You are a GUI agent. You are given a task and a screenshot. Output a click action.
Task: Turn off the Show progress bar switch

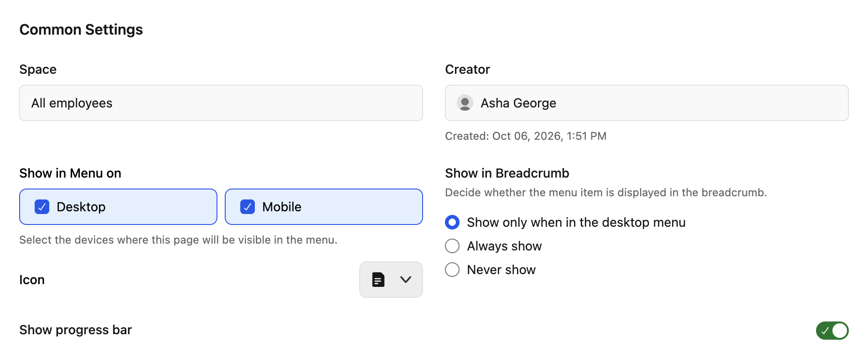832,331
